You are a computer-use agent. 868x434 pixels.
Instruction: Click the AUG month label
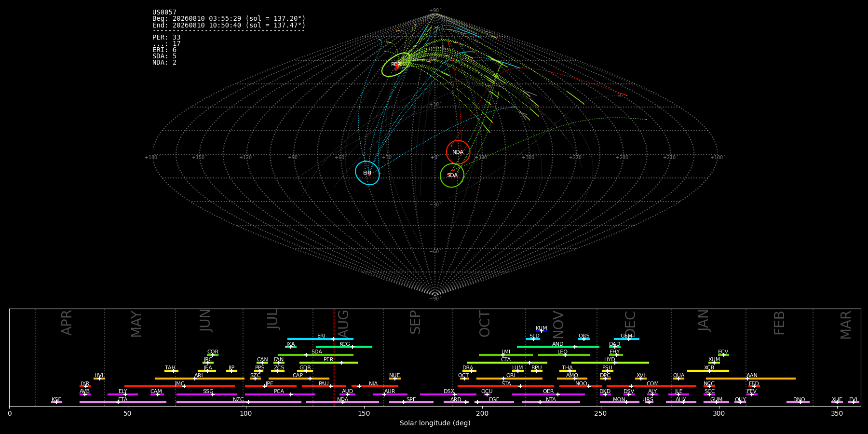pos(343,325)
